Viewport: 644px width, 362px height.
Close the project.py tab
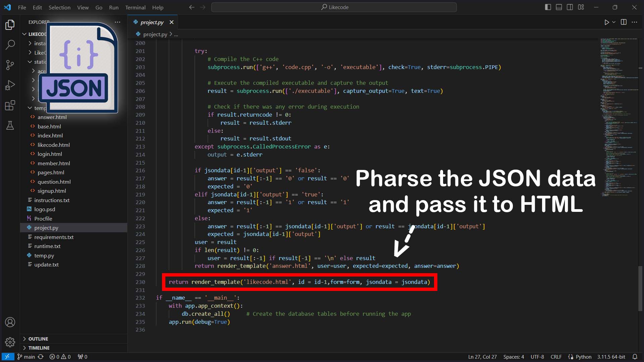(x=171, y=22)
